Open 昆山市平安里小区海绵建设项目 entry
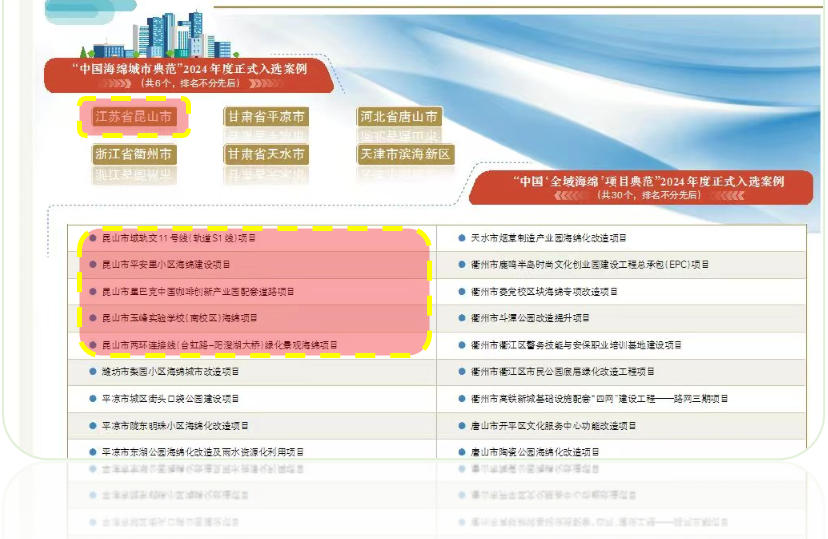 tap(166, 265)
